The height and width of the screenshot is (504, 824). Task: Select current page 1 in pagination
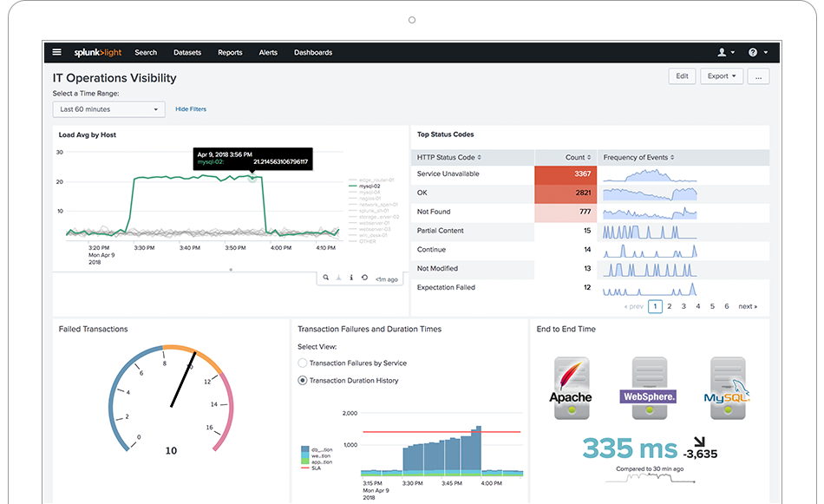click(x=655, y=306)
